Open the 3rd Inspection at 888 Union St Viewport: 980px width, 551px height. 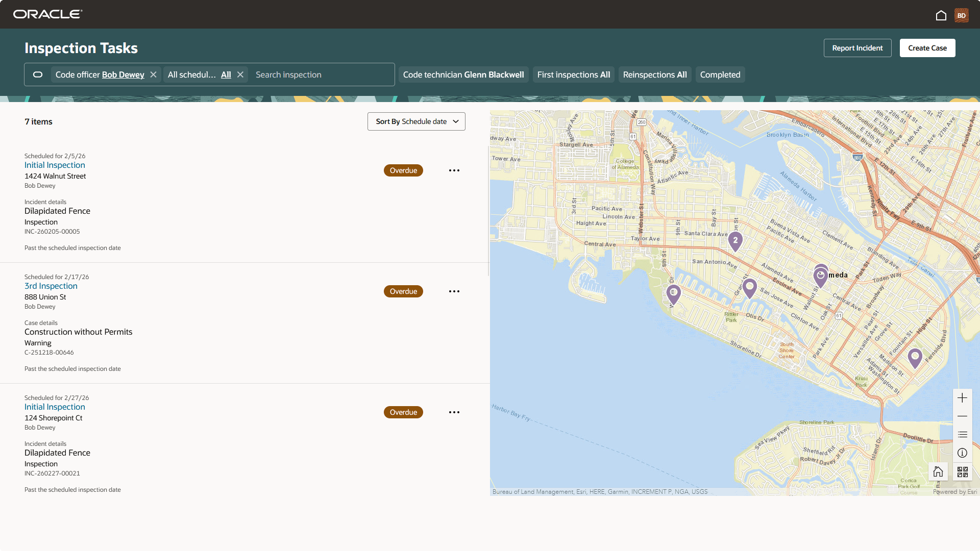[51, 286]
